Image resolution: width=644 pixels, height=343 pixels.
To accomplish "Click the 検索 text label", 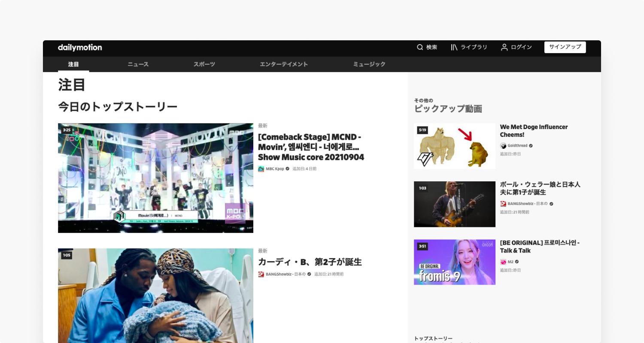I will coord(432,47).
